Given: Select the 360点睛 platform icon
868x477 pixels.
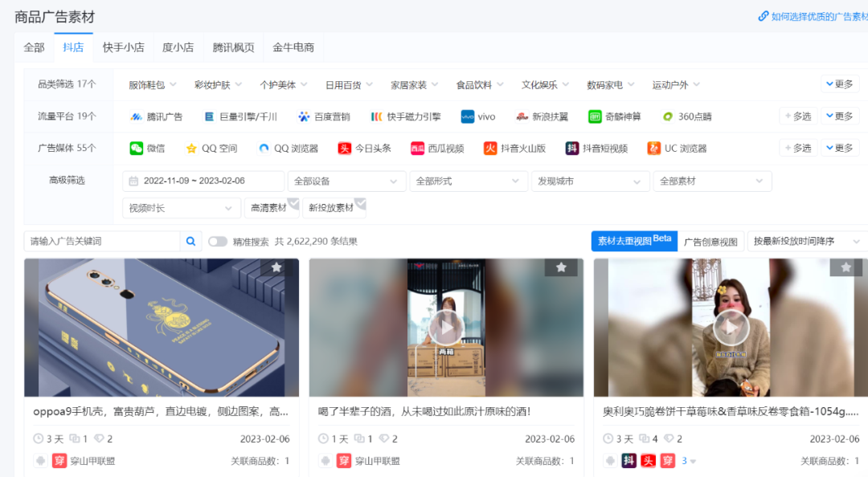Looking at the screenshot, I should click(x=668, y=116).
